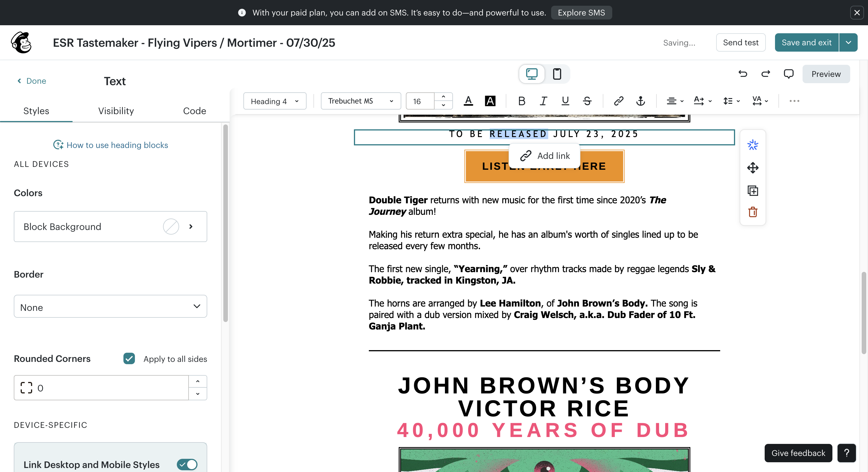Toggle Link Desktop and Mobile Styles
The height and width of the screenshot is (472, 868).
click(x=187, y=465)
